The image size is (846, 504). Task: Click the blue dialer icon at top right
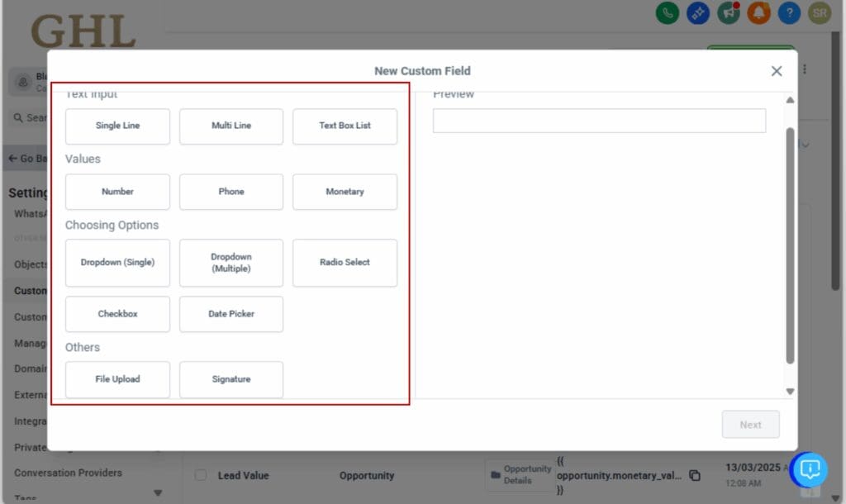click(x=697, y=13)
